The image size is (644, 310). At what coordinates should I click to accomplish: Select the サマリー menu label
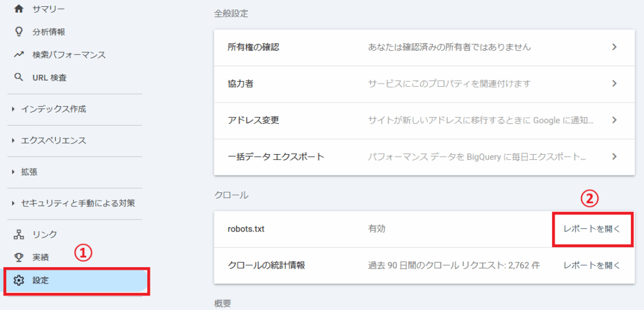tap(48, 9)
